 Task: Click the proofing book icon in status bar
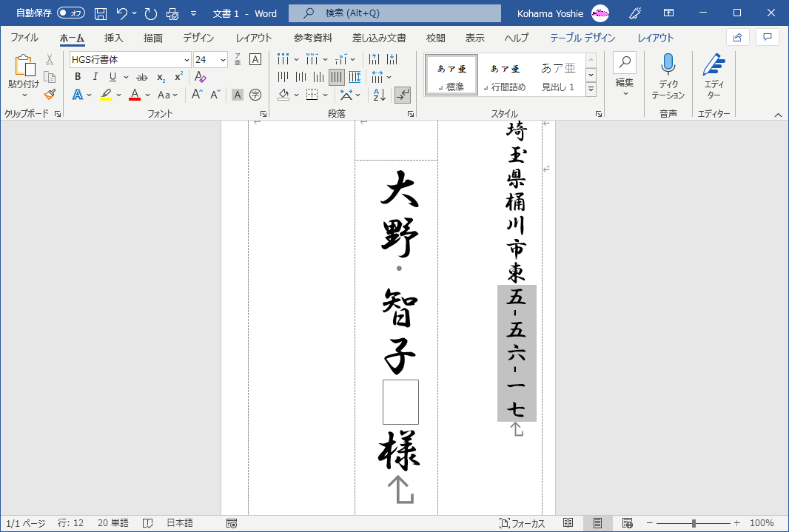[147, 523]
